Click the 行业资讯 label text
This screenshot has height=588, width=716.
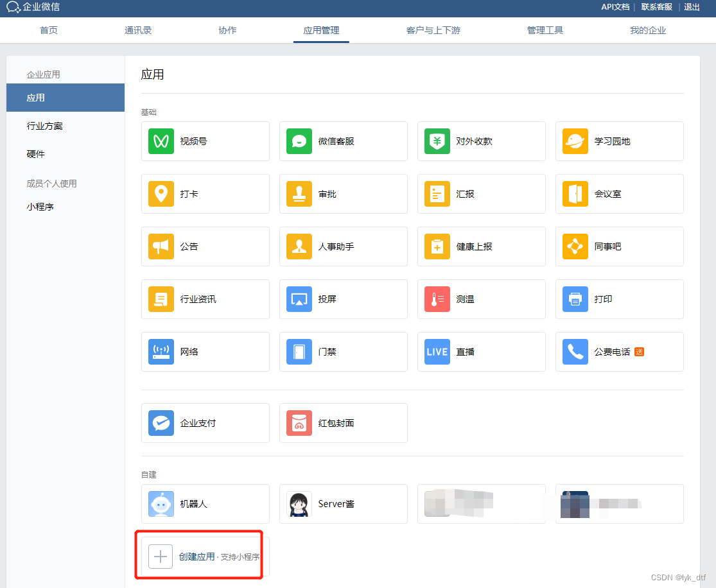coord(198,299)
